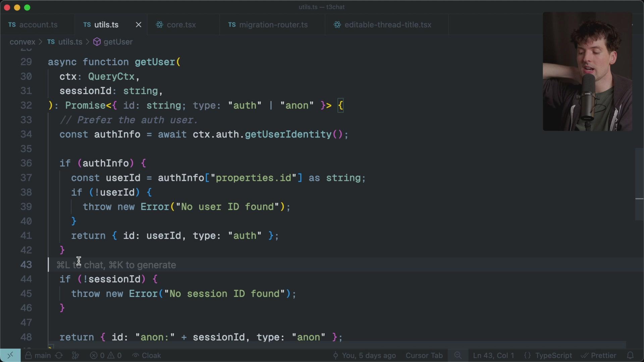Click the QueryCtx type on line 30
The image size is (644, 362).
pyautogui.click(x=111, y=76)
